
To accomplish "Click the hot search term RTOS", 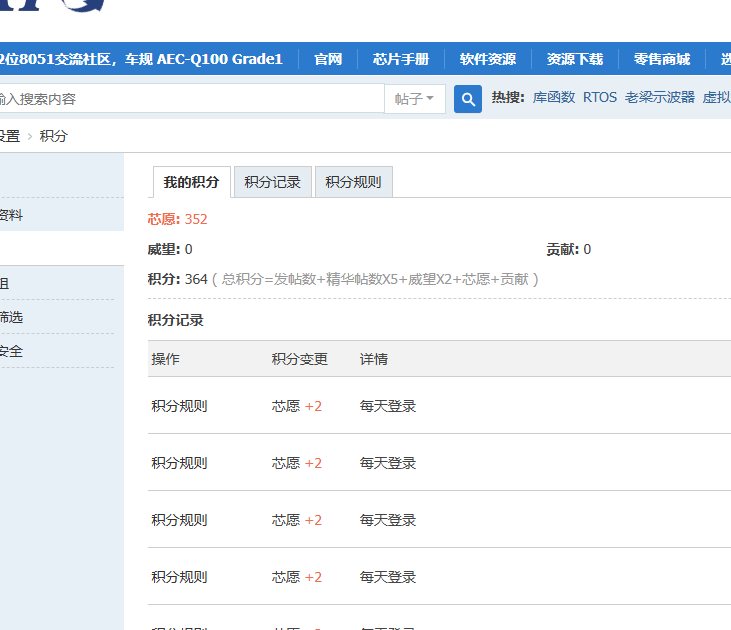I will click(x=600, y=97).
